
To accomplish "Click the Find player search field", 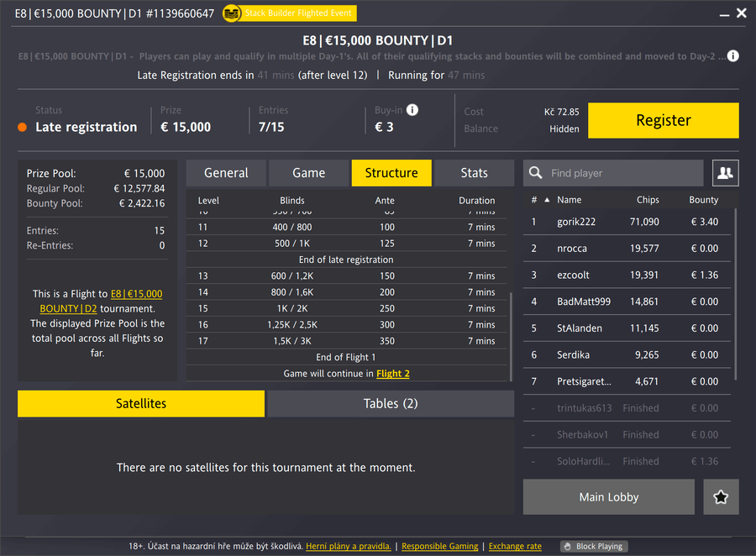I will (x=622, y=173).
